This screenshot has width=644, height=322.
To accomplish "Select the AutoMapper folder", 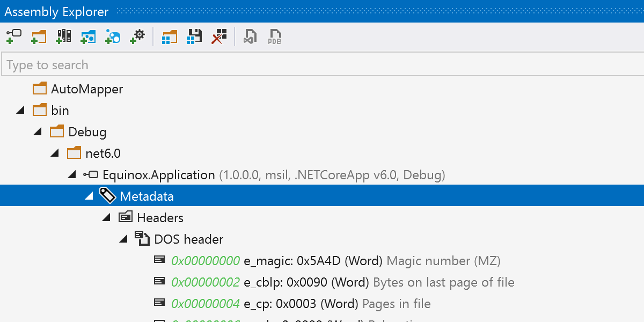I will tap(86, 89).
